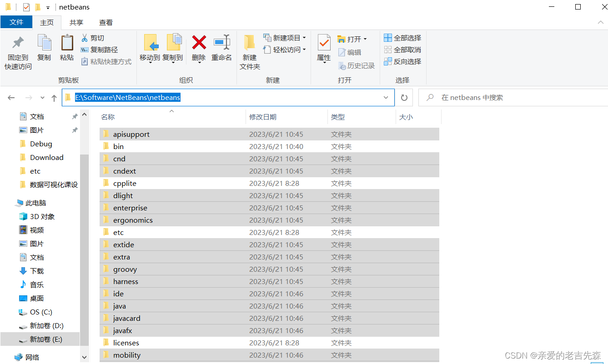
Task: Open the Copy to dropdown arrow
Action: (173, 63)
